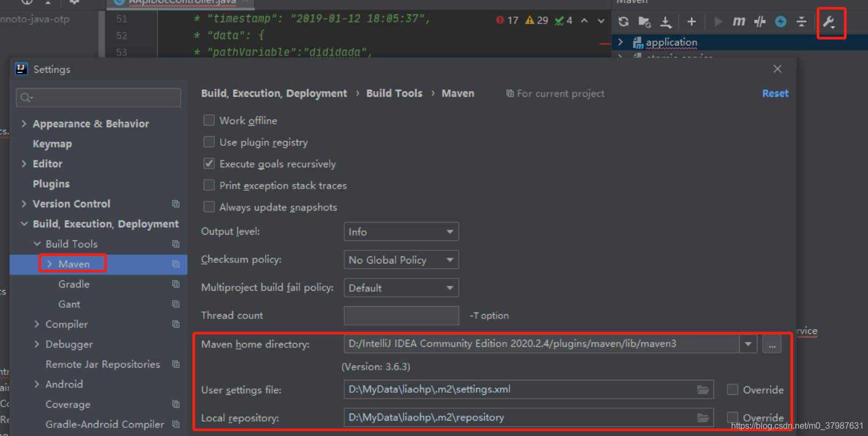
Task: Browse folder for Local repository
Action: 703,418
